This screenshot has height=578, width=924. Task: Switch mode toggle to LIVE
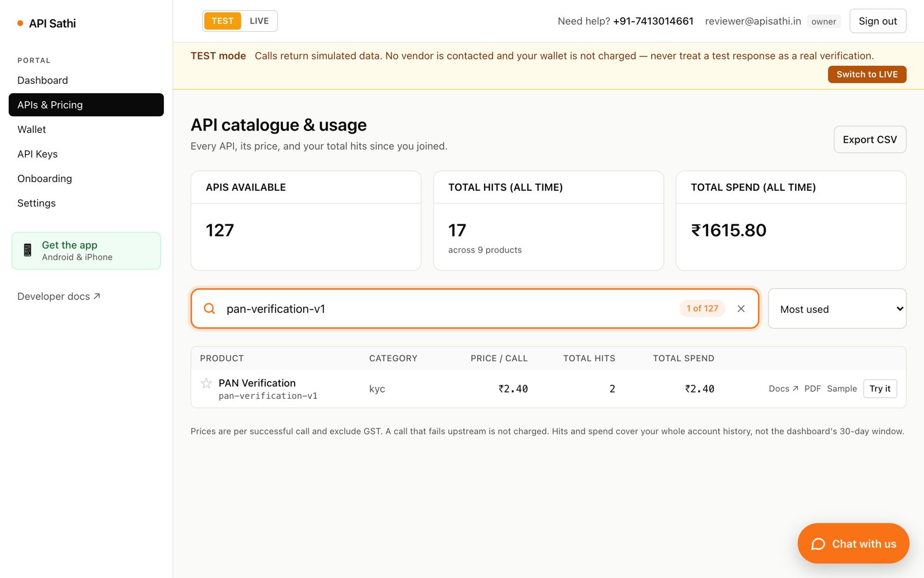(259, 21)
